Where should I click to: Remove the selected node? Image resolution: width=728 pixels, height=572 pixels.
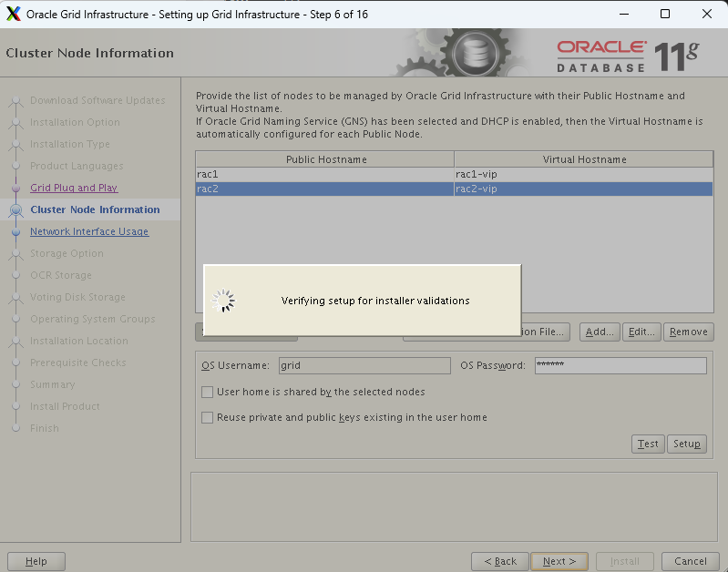689,332
